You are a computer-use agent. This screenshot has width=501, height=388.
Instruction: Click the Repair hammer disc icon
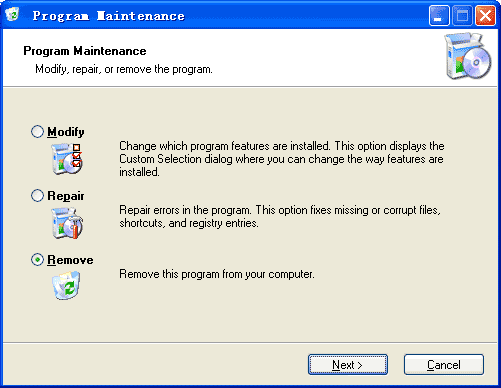pos(67,223)
